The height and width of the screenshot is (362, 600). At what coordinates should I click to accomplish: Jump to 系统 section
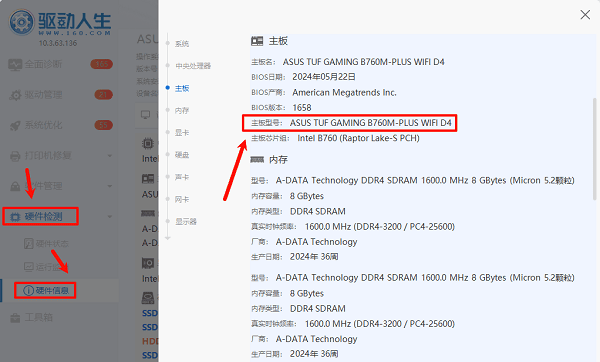pos(182,44)
